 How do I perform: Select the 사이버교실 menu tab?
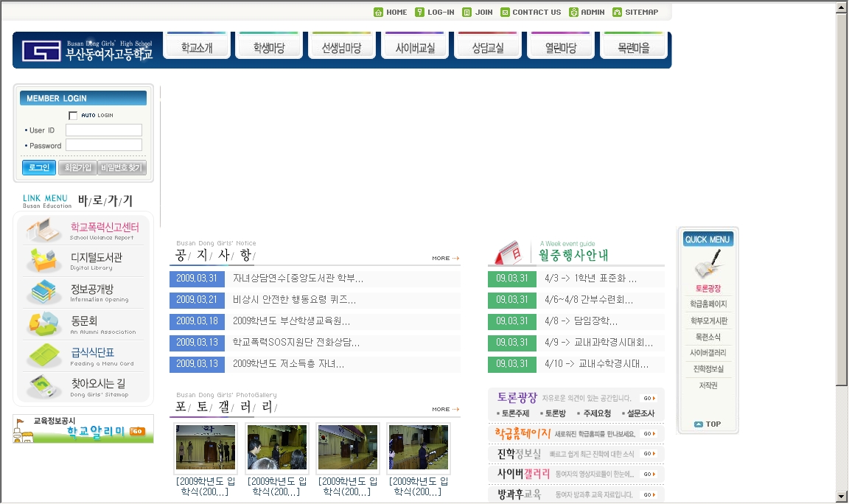(x=415, y=49)
